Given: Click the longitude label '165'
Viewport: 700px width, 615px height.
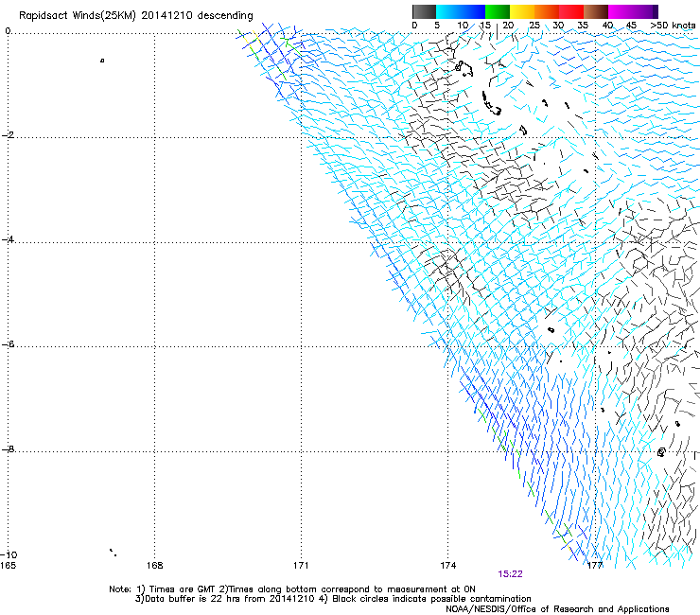Looking at the screenshot, I should (x=8, y=566).
